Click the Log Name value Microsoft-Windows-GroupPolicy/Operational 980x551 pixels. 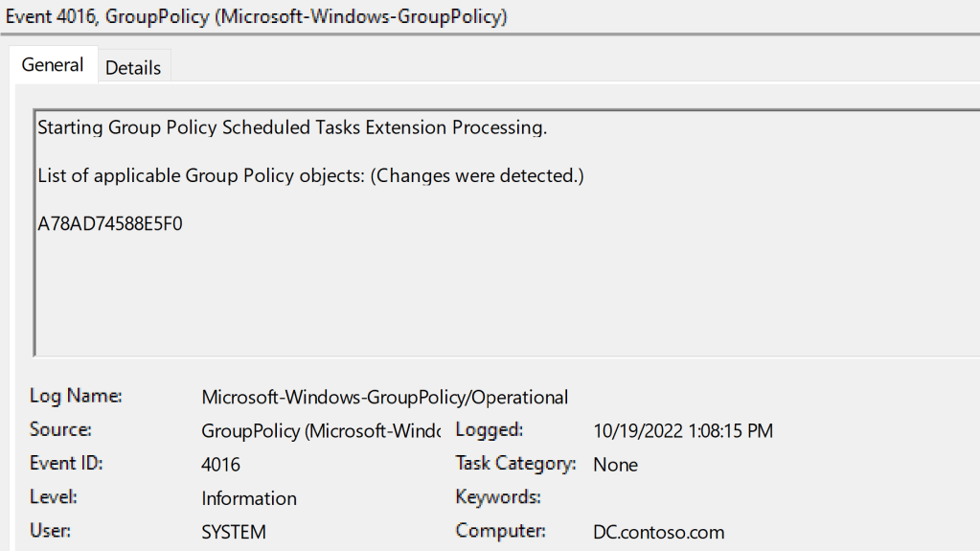384,397
